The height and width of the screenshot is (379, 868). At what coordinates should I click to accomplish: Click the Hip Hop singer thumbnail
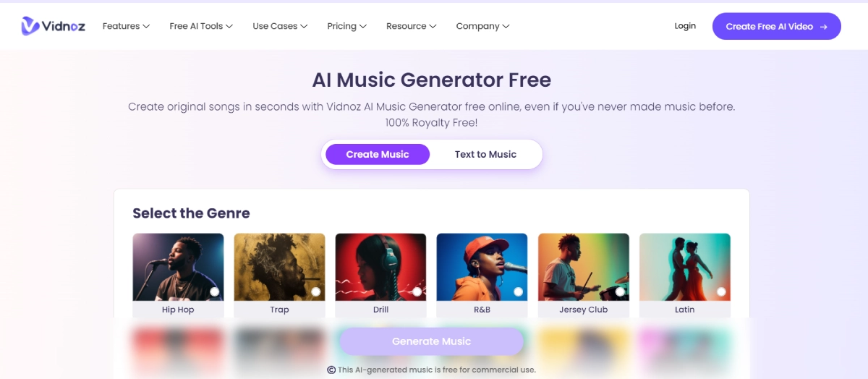point(178,267)
